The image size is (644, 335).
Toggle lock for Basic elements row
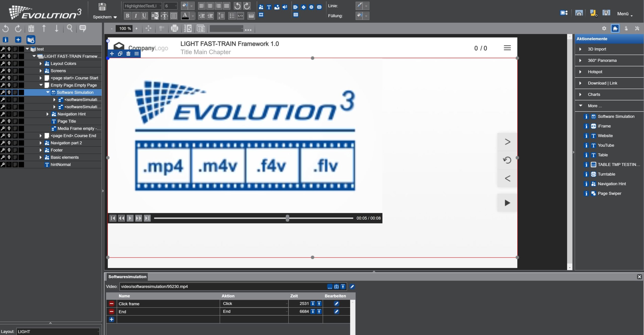click(3, 157)
